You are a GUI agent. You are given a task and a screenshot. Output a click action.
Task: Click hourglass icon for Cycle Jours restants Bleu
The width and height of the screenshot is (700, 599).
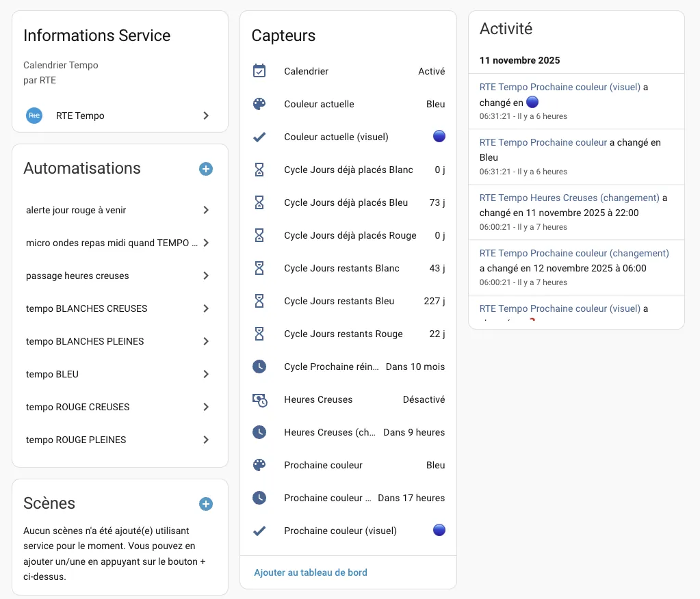259,301
